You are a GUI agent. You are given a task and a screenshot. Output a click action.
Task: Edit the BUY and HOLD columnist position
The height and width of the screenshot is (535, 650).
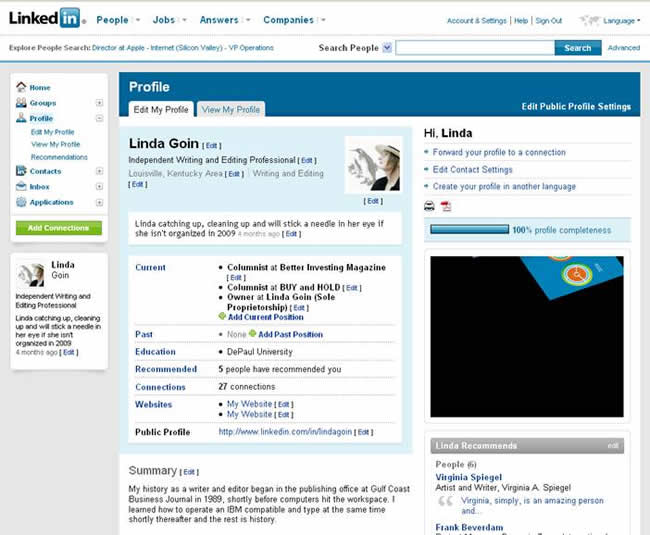click(352, 288)
